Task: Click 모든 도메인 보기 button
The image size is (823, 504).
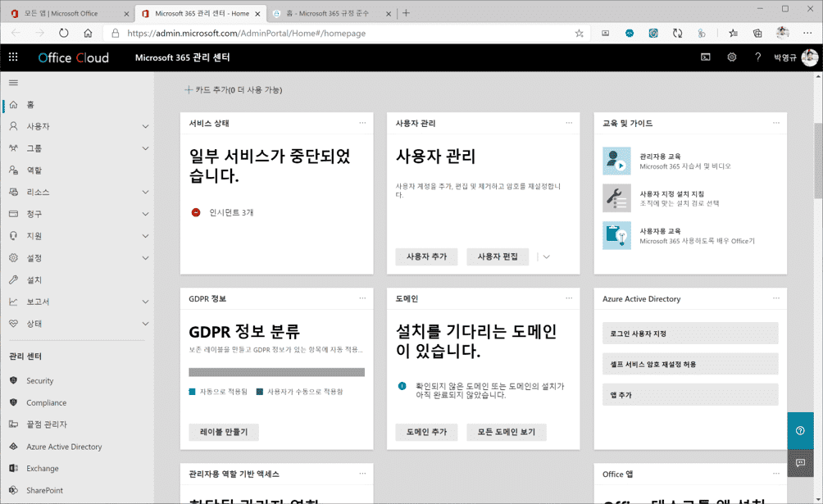Action: [x=507, y=432]
